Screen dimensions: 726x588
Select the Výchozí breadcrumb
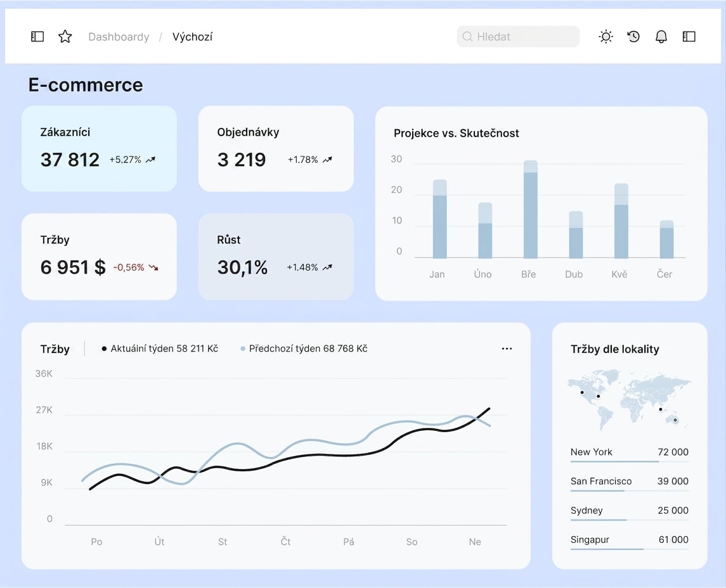[192, 37]
